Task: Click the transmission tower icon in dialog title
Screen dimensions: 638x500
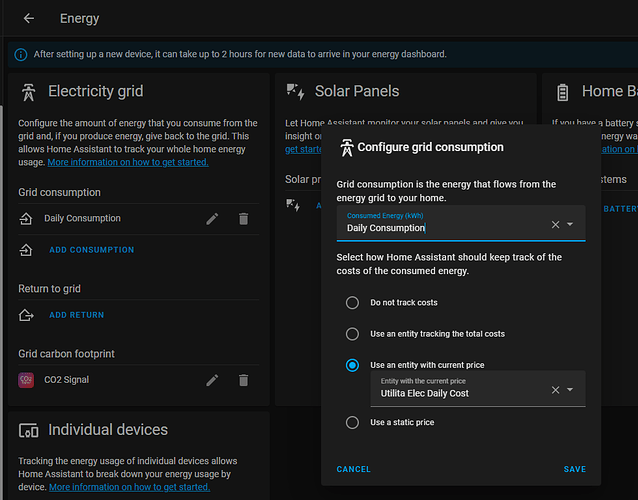Action: tap(346, 147)
